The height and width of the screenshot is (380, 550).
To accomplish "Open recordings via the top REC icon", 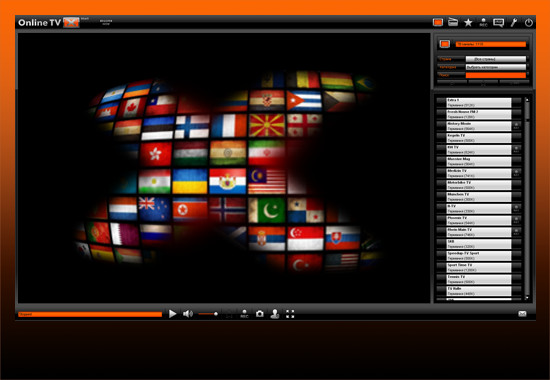I will coord(483,22).
